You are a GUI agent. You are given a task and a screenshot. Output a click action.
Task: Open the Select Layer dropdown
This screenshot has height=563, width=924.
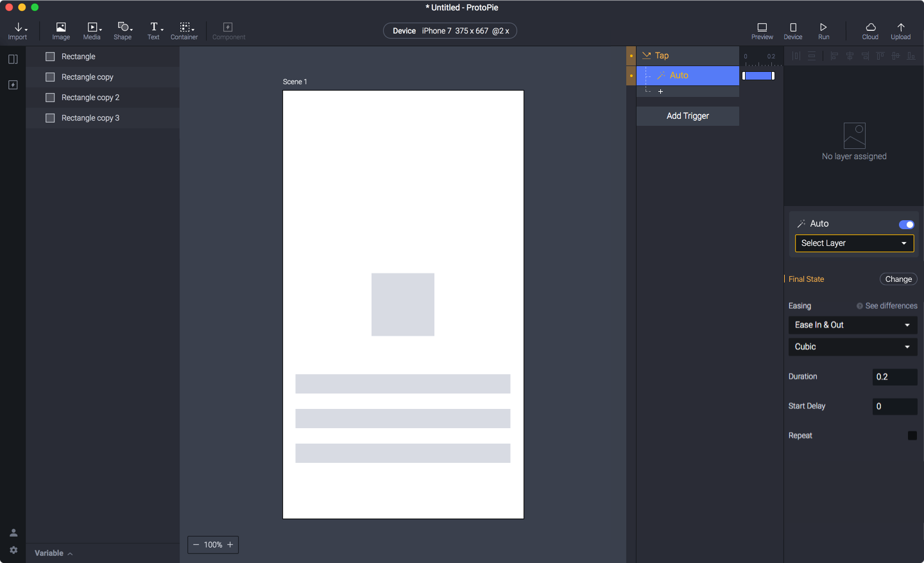(855, 243)
